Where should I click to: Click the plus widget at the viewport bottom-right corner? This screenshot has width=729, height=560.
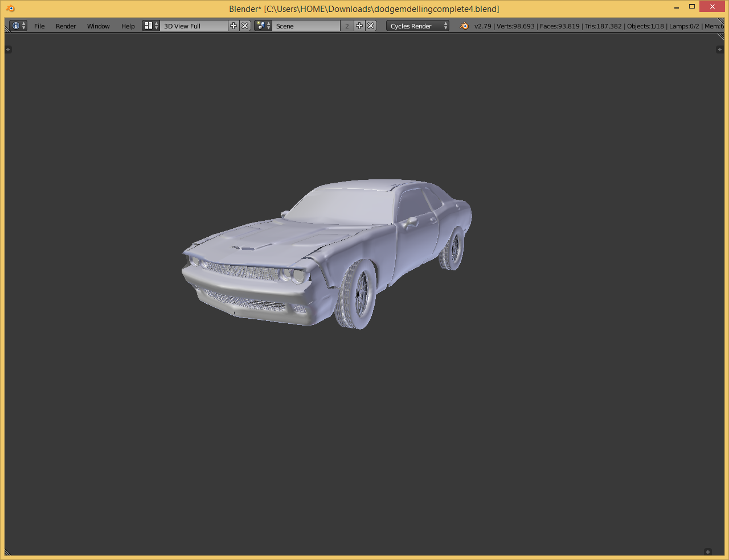[707, 551]
